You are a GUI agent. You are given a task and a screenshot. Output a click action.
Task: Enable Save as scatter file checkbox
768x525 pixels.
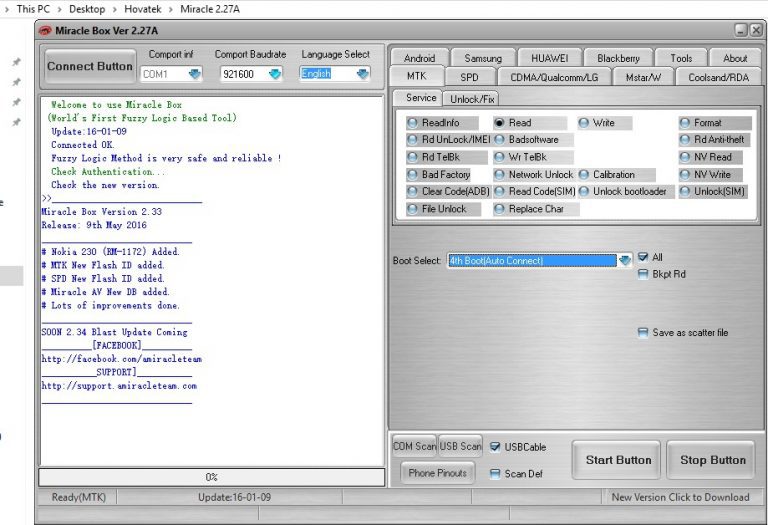click(643, 333)
